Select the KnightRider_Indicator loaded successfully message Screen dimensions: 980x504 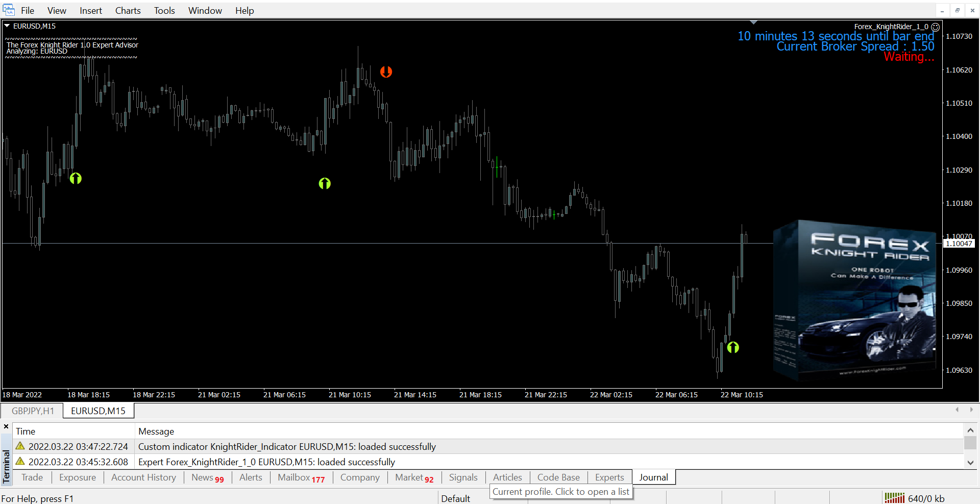287,447
